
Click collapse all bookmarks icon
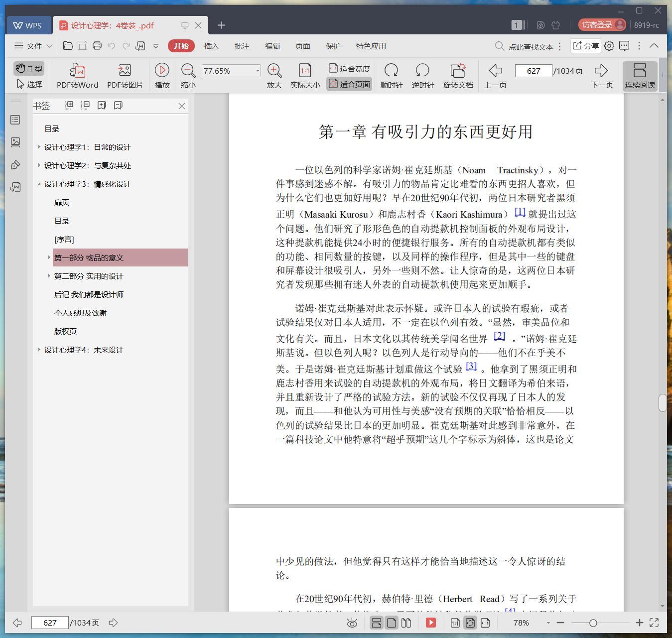coord(86,105)
